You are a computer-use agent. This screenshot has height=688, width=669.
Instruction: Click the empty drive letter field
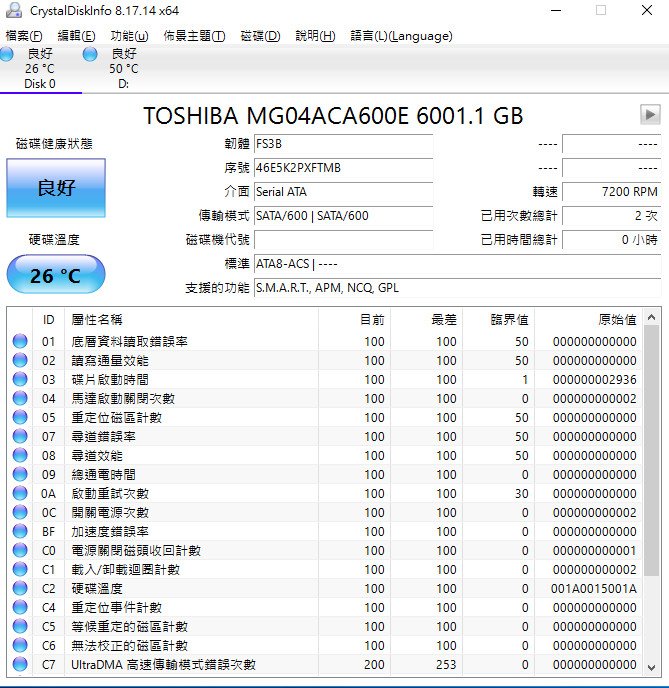[x=343, y=240]
